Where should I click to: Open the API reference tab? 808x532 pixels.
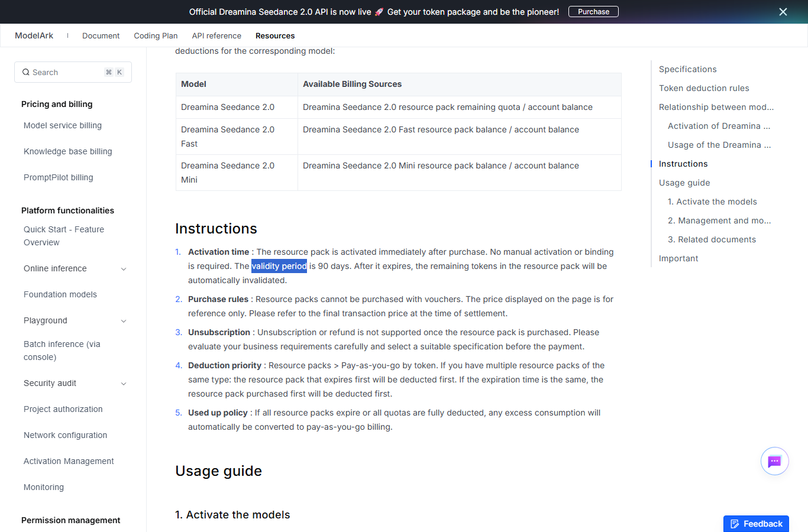(216, 35)
